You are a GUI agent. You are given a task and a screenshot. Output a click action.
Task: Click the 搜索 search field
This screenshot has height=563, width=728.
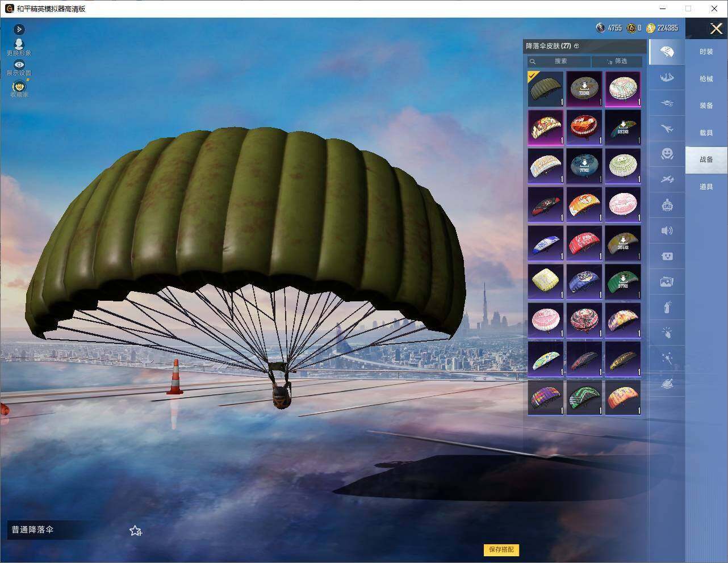tap(559, 61)
